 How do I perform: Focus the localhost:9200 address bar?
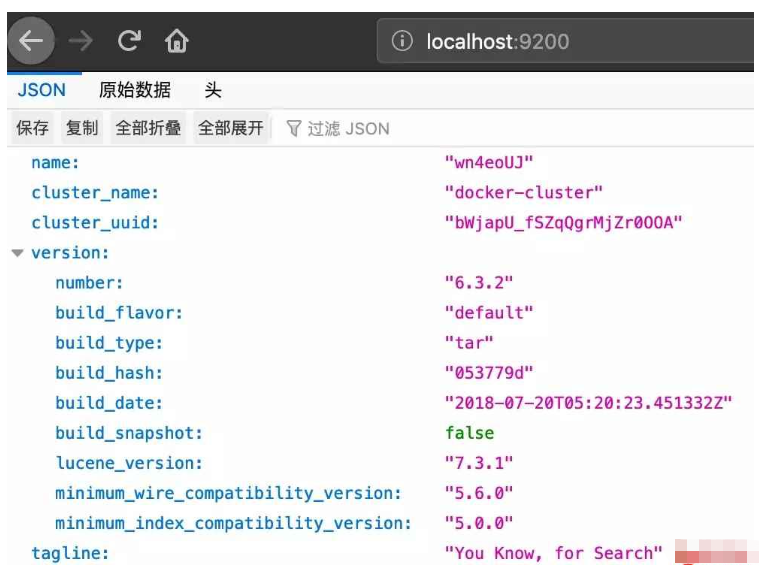coord(565,41)
